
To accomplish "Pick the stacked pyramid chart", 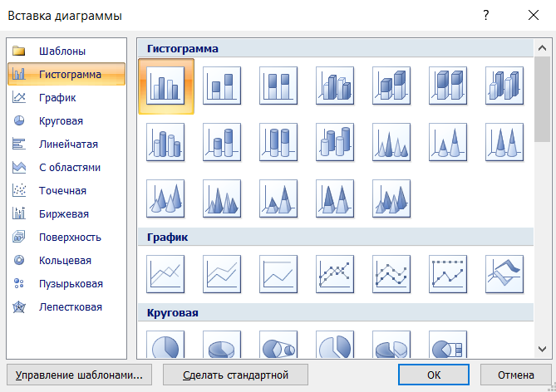I will (x=278, y=198).
